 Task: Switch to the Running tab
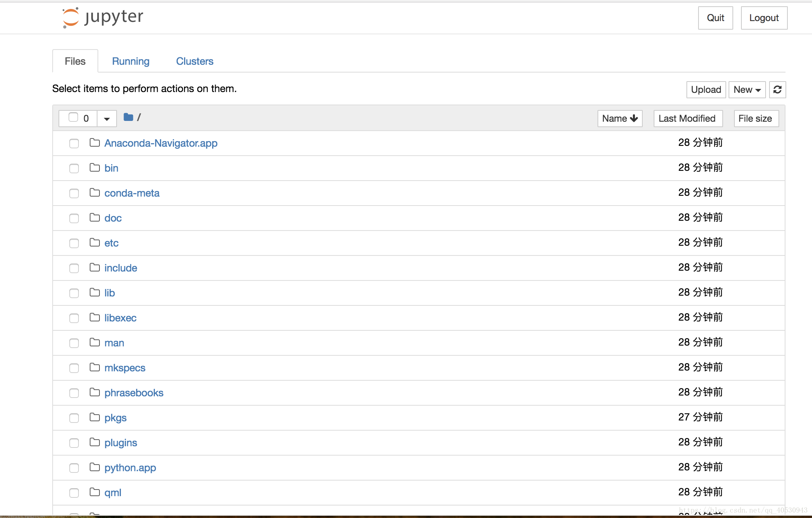click(131, 61)
